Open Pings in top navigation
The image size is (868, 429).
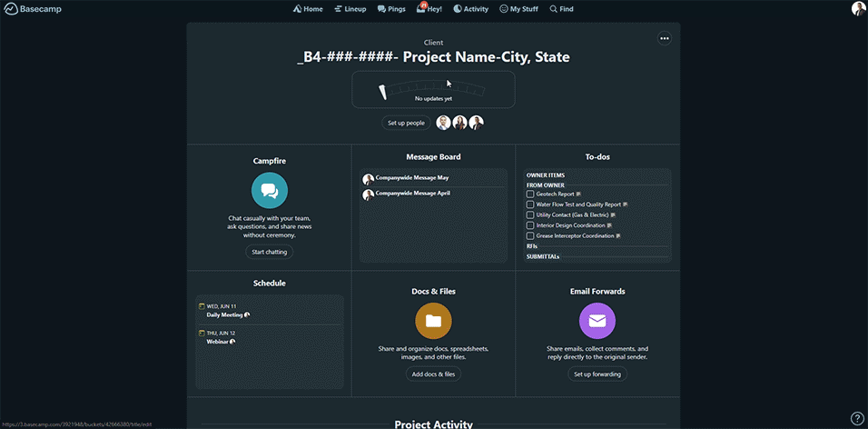pyautogui.click(x=391, y=9)
